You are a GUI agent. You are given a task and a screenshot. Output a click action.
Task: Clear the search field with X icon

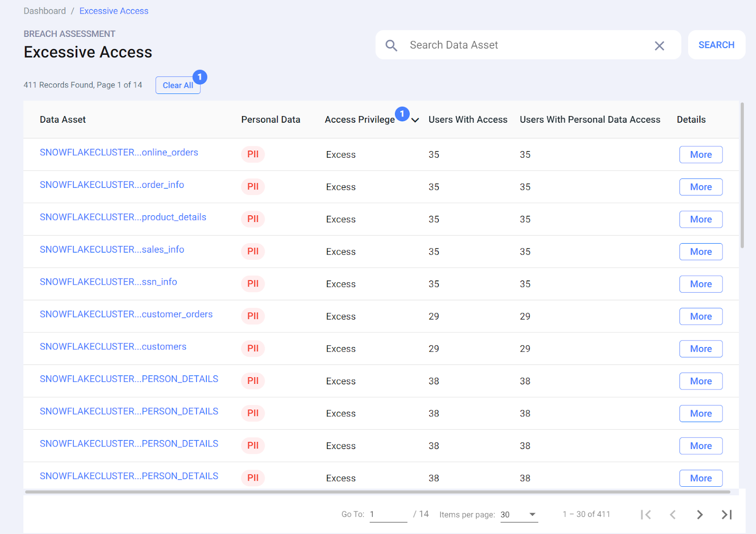[659, 46]
